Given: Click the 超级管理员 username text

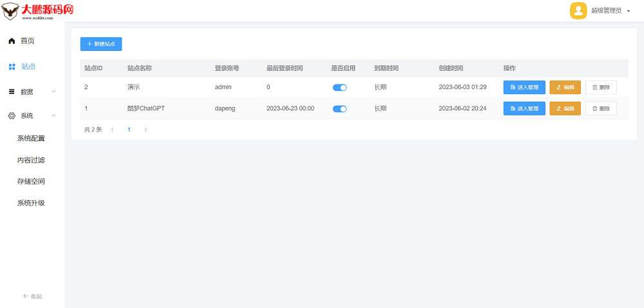Looking at the screenshot, I should (x=606, y=11).
